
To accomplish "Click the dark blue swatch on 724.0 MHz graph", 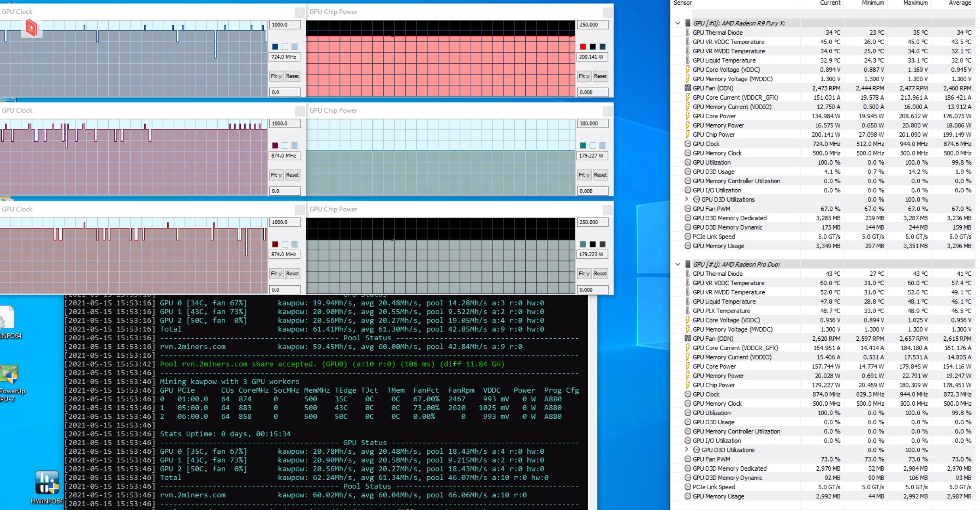I will point(275,47).
